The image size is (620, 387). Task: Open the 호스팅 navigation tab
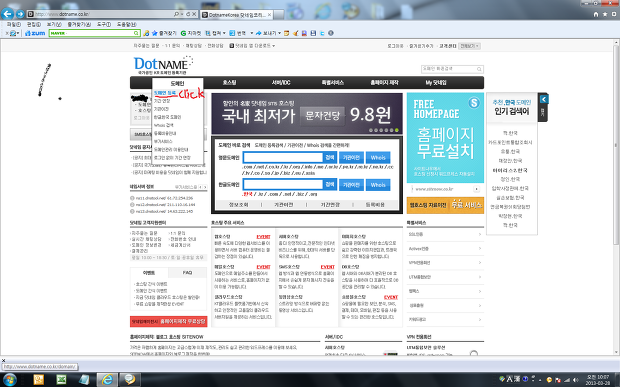point(229,83)
